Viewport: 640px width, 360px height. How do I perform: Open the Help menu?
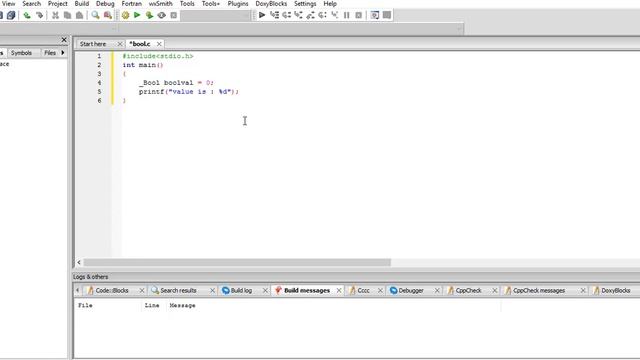click(x=330, y=3)
